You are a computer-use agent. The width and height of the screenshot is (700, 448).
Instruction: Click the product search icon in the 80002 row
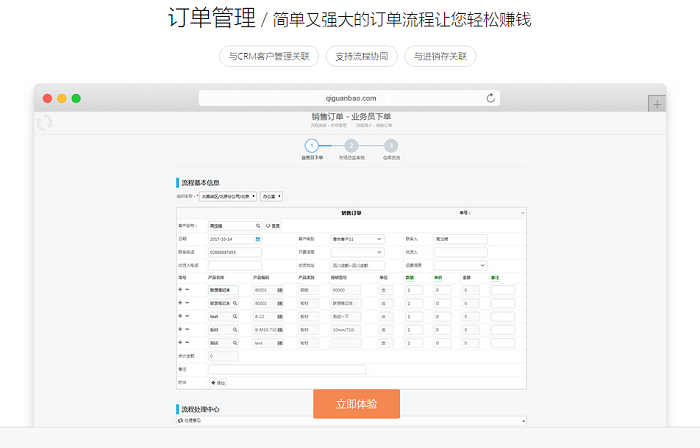click(x=235, y=303)
